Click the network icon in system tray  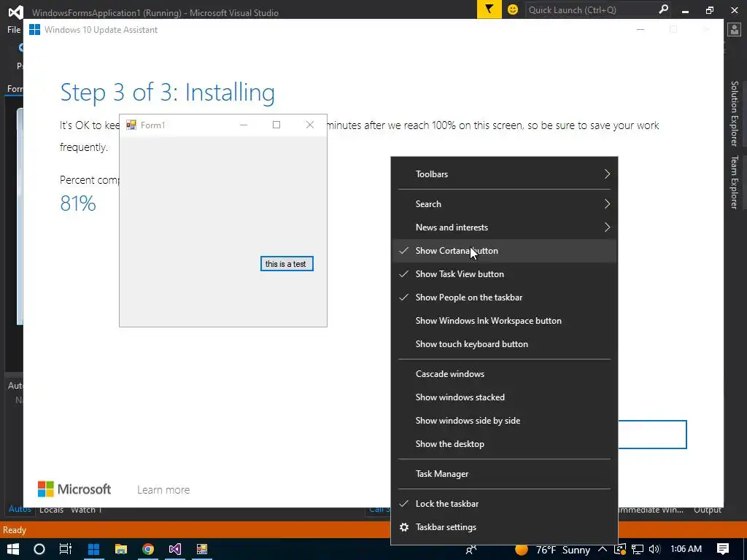[x=638, y=550]
